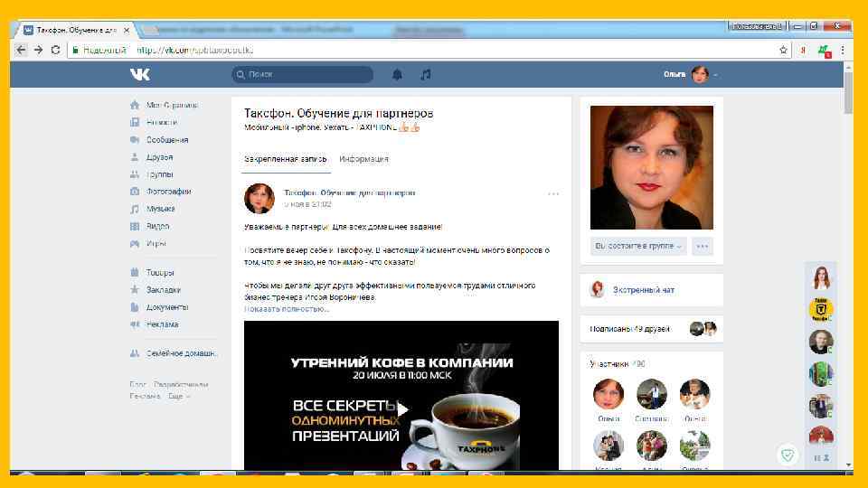The width and height of the screenshot is (868, 488).
Task: Open Документы in sidebar
Action: pos(159,306)
